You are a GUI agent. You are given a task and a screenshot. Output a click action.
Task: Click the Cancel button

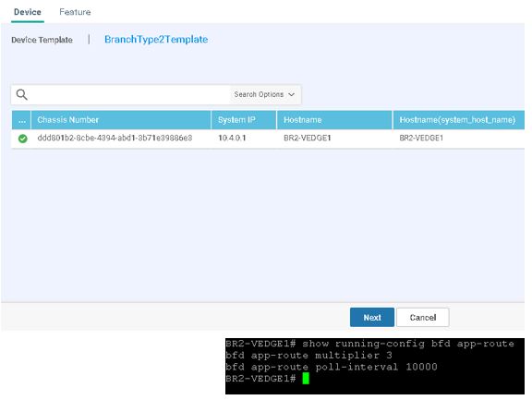423,317
